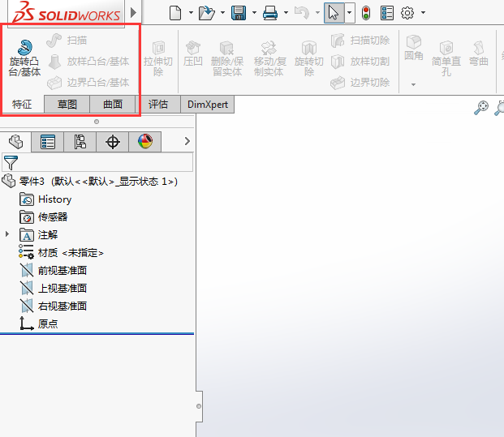Click the SolidWorks logo
Image resolution: width=504 pixels, height=437 pixels.
[67, 13]
